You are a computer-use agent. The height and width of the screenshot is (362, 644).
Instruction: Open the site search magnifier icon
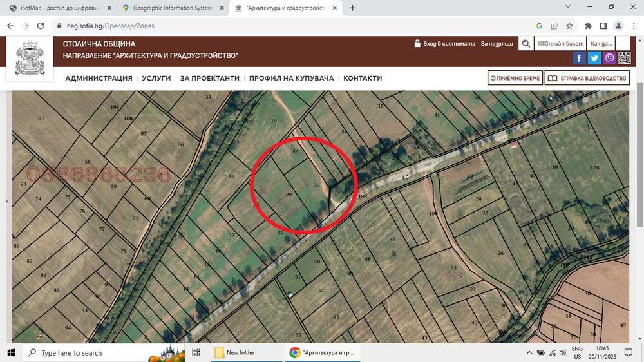click(x=526, y=44)
